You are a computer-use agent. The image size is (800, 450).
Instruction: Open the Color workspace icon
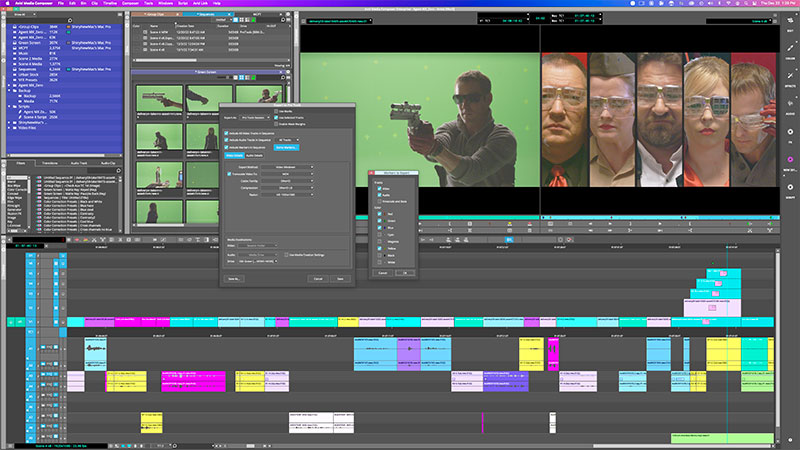click(x=790, y=47)
